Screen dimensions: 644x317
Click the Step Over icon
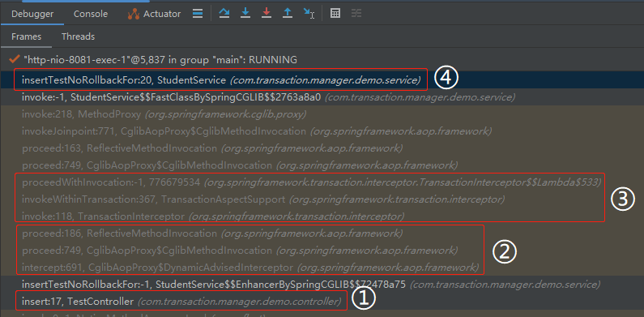[224, 14]
